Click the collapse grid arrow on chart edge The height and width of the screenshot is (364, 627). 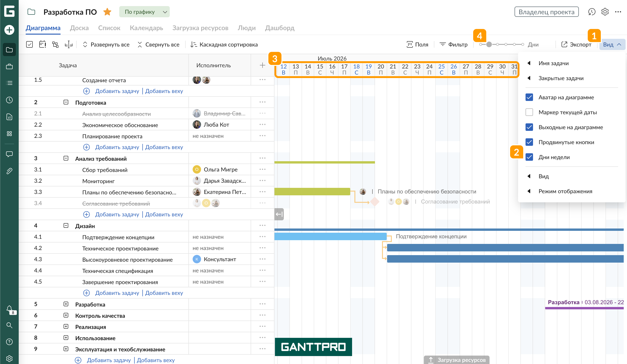pos(279,214)
